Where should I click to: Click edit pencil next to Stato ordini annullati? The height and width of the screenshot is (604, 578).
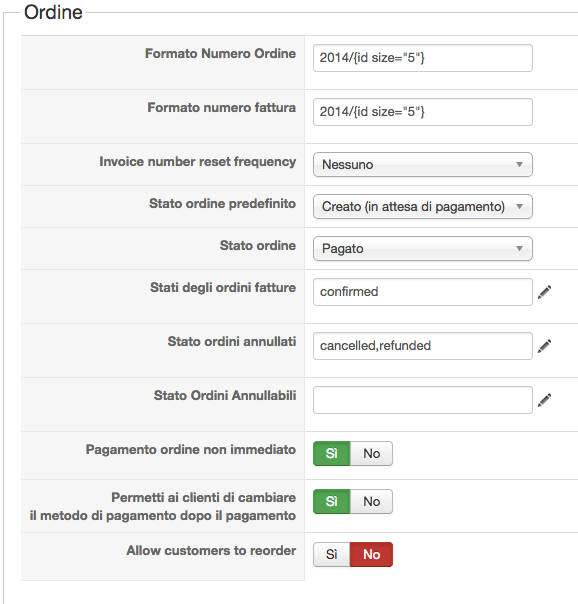544,346
